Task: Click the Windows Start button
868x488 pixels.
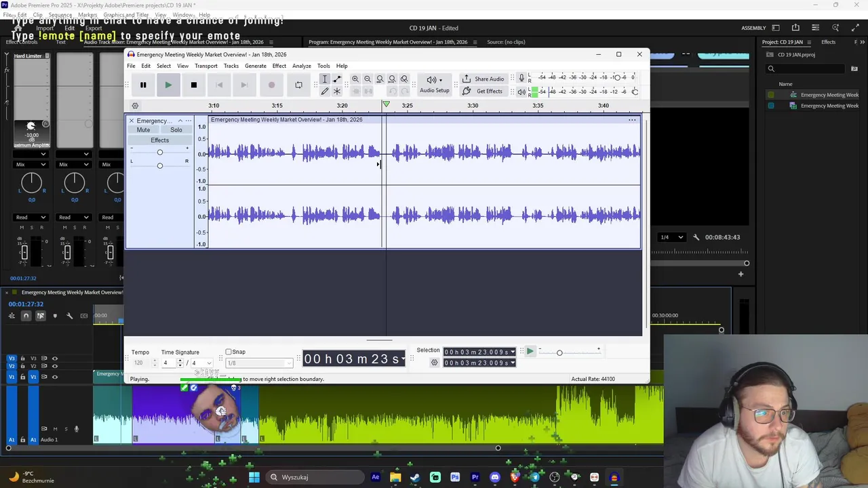Action: point(254,477)
